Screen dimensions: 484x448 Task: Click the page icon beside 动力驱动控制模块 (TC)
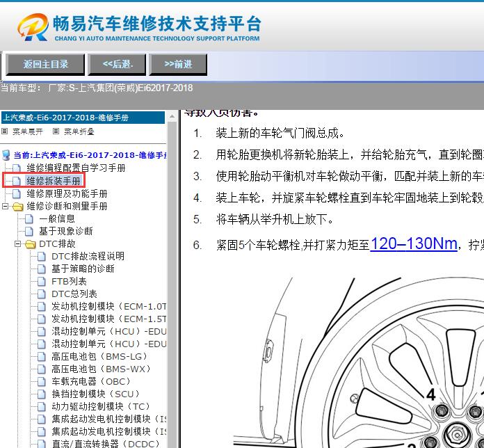(x=41, y=407)
